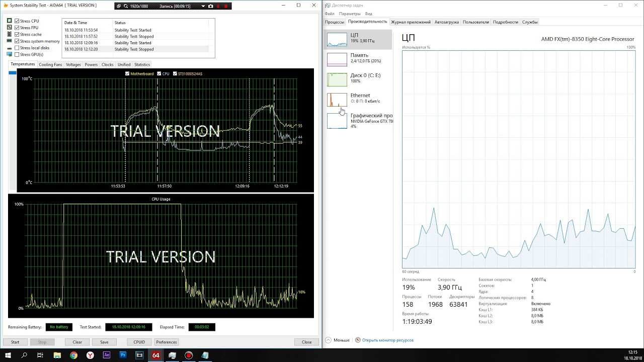Launch Yandex Browser from the taskbar

[x=90, y=355]
